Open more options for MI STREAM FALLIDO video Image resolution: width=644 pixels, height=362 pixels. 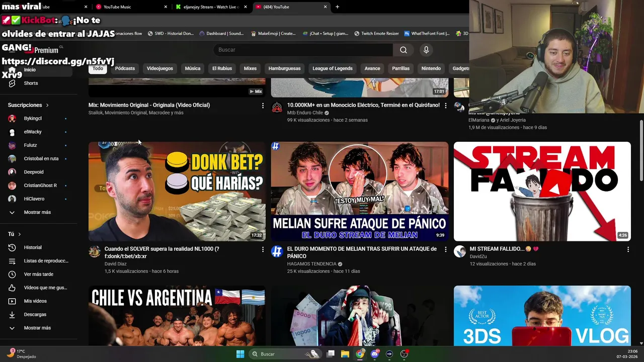[x=628, y=249]
